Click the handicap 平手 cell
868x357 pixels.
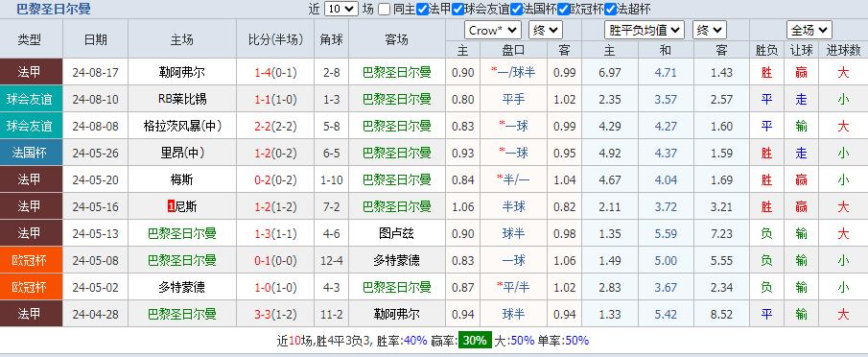point(513,99)
